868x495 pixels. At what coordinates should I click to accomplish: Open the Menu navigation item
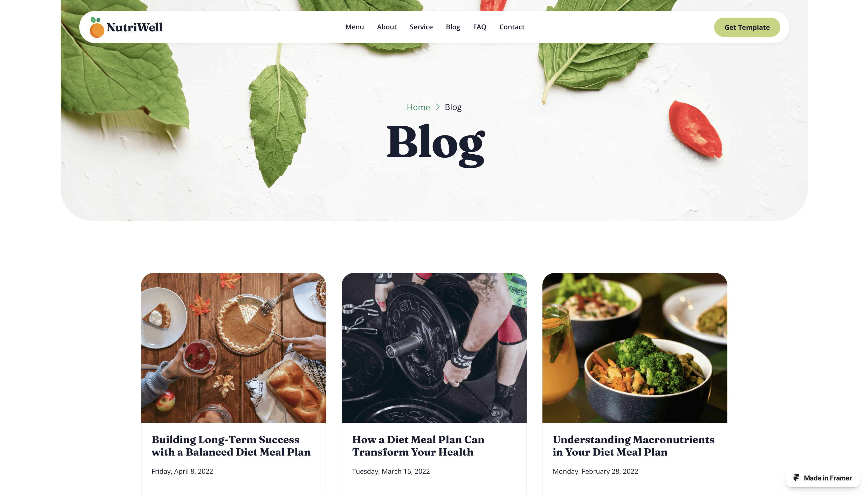[x=354, y=27]
